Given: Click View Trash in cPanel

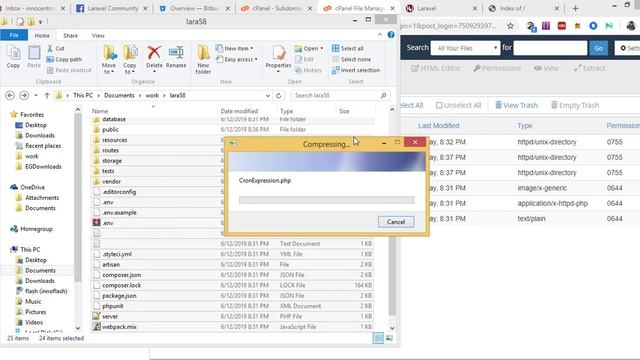Looking at the screenshot, I should pos(516,105).
